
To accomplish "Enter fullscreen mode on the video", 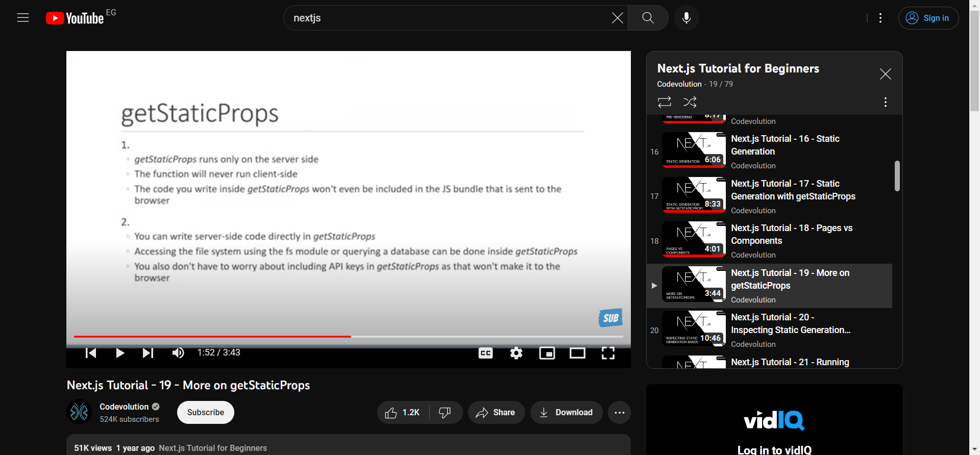I will [x=607, y=353].
